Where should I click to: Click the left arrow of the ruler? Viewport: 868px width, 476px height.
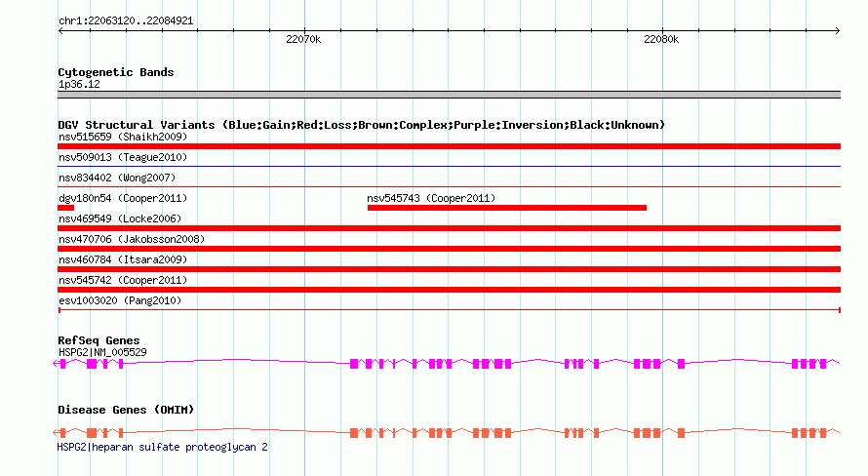click(x=60, y=31)
